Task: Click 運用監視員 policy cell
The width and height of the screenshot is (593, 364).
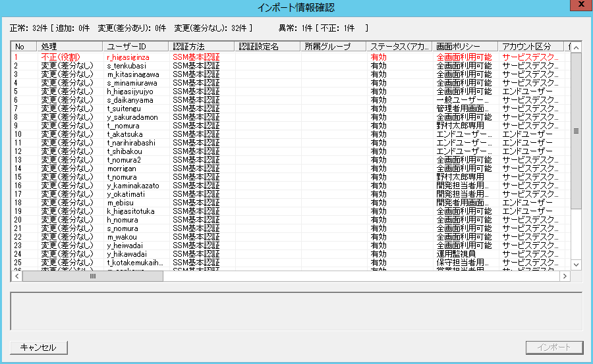Action: tap(456, 254)
